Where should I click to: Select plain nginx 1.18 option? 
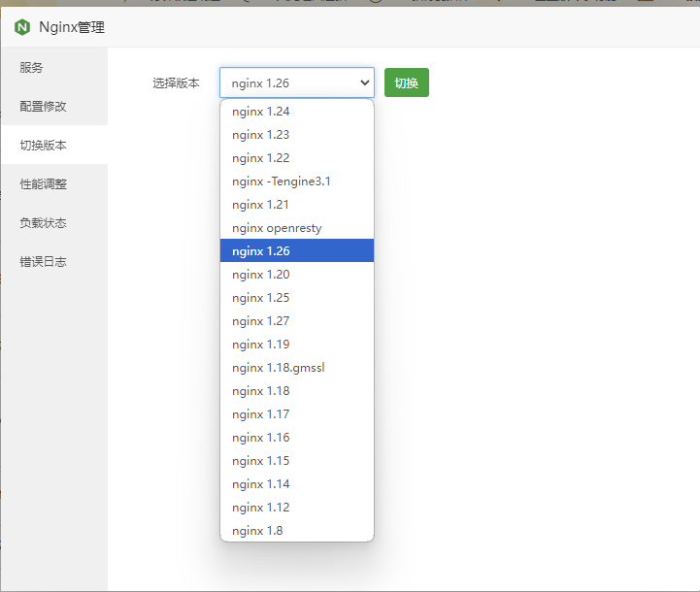pyautogui.click(x=297, y=390)
